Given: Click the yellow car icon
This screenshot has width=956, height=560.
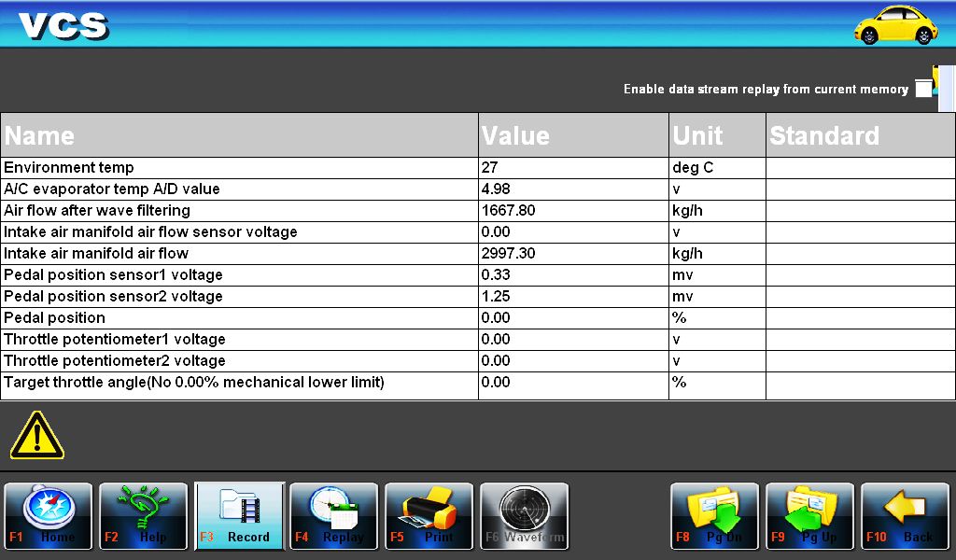Looking at the screenshot, I should (x=895, y=25).
